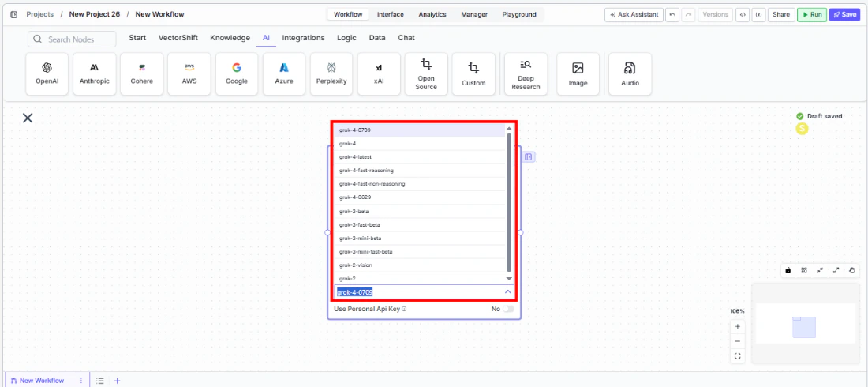The image size is (868, 387).
Task: Switch to the Playground tab
Action: (x=519, y=14)
